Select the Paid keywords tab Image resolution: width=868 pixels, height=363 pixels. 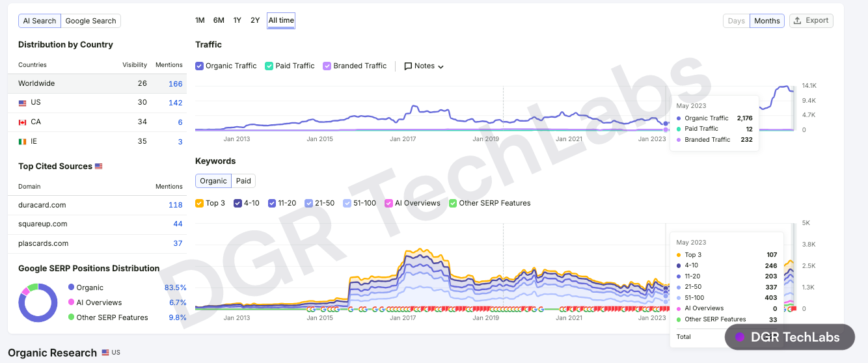tap(243, 181)
